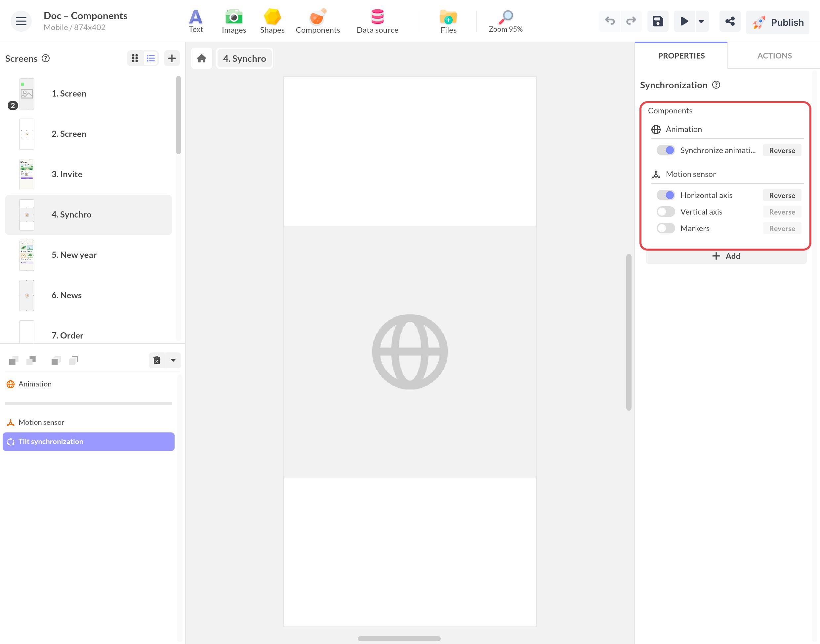Click the 4. Synchro breadcrumb

pyautogui.click(x=245, y=59)
